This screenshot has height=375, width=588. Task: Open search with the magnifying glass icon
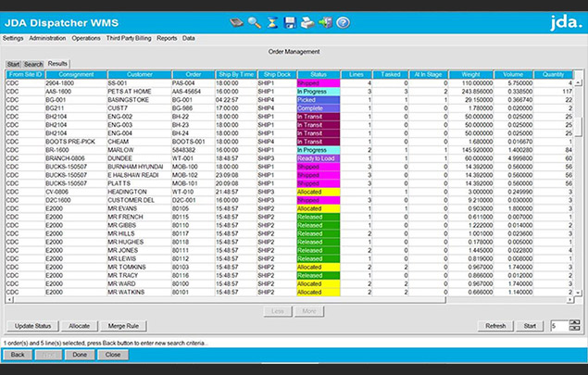click(x=255, y=23)
